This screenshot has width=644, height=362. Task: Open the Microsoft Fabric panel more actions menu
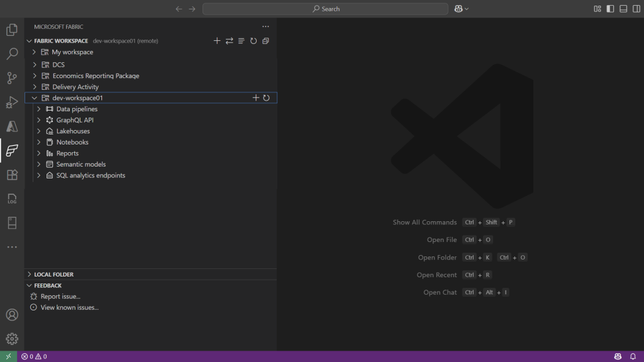click(265, 27)
